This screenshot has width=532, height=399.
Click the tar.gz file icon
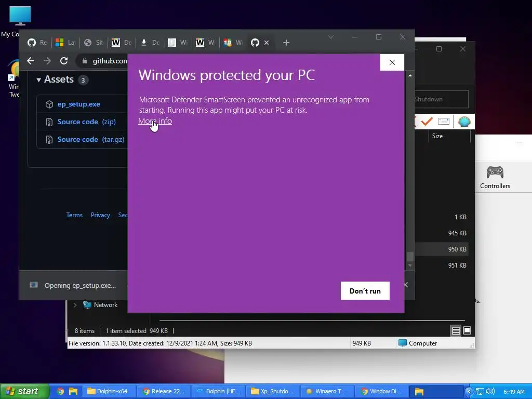click(49, 139)
